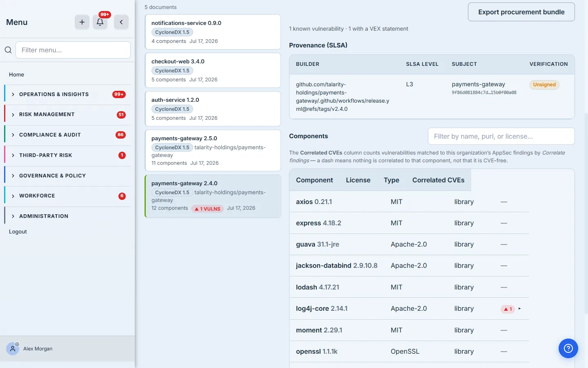Image resolution: width=588 pixels, height=368 pixels.
Task: Click the OpenSSL license cell
Action: [405, 351]
